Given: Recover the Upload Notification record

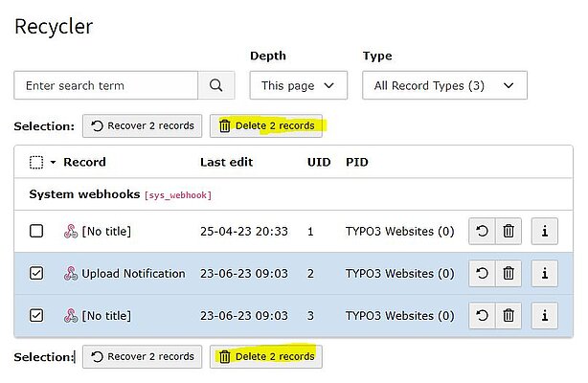Looking at the screenshot, I should (x=483, y=273).
